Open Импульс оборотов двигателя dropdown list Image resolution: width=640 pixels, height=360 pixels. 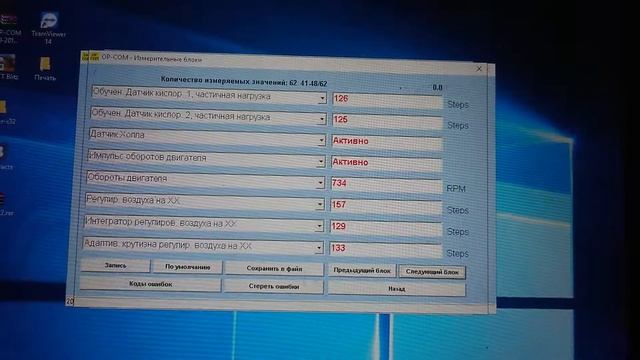tap(320, 162)
